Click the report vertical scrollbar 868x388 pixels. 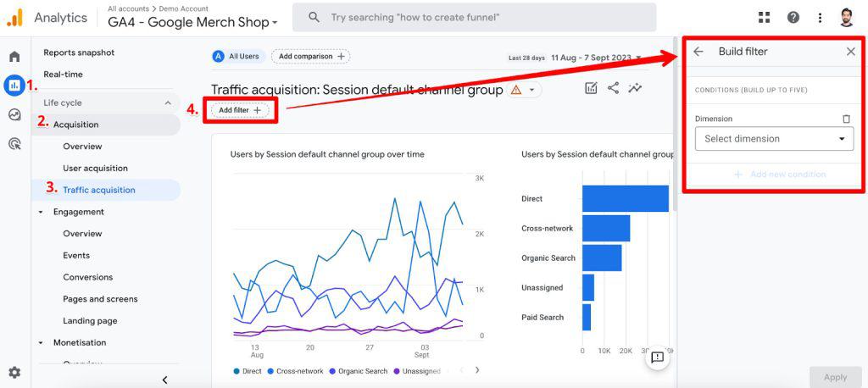pyautogui.click(x=675, y=125)
